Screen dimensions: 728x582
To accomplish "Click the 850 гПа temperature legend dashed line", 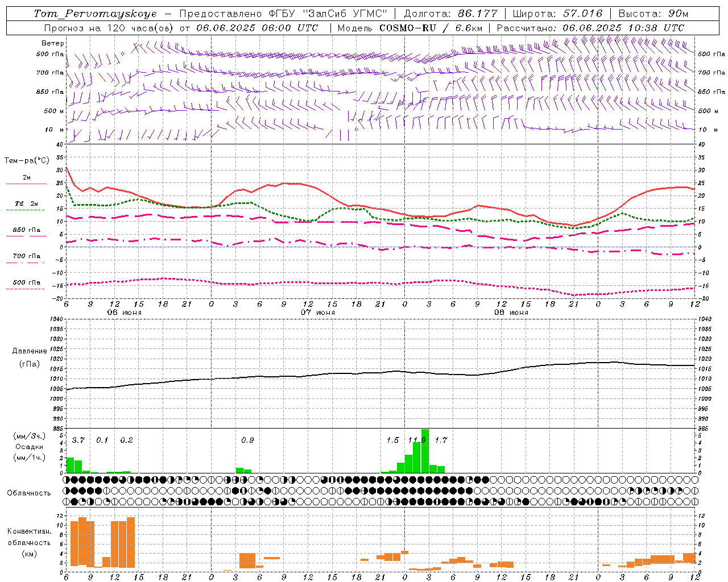I will click(26, 236).
